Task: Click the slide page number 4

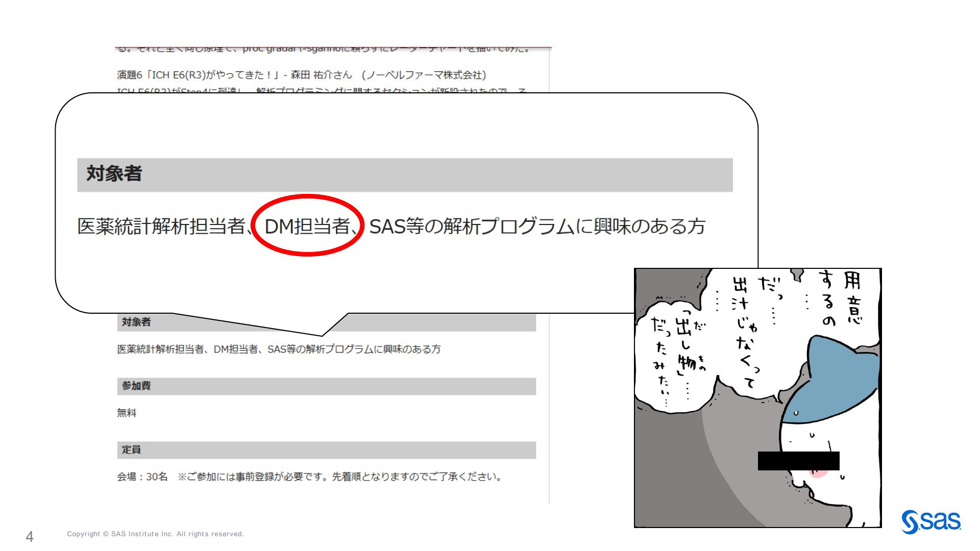Action: 30,537
